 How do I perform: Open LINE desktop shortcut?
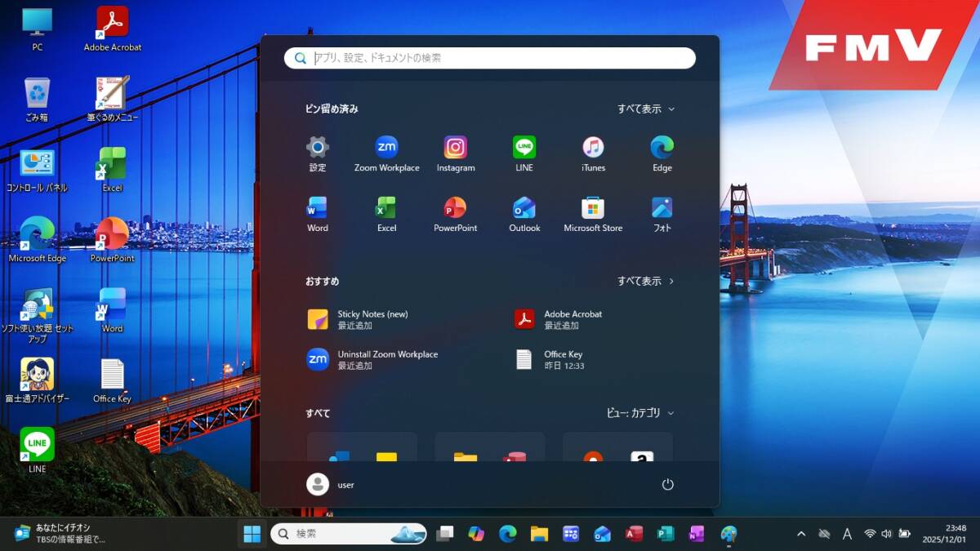(38, 451)
